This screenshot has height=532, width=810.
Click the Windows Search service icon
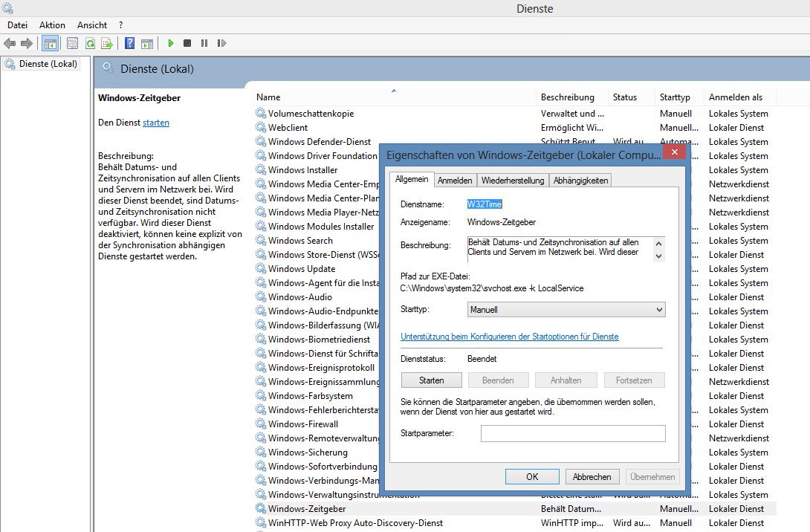[x=261, y=240]
